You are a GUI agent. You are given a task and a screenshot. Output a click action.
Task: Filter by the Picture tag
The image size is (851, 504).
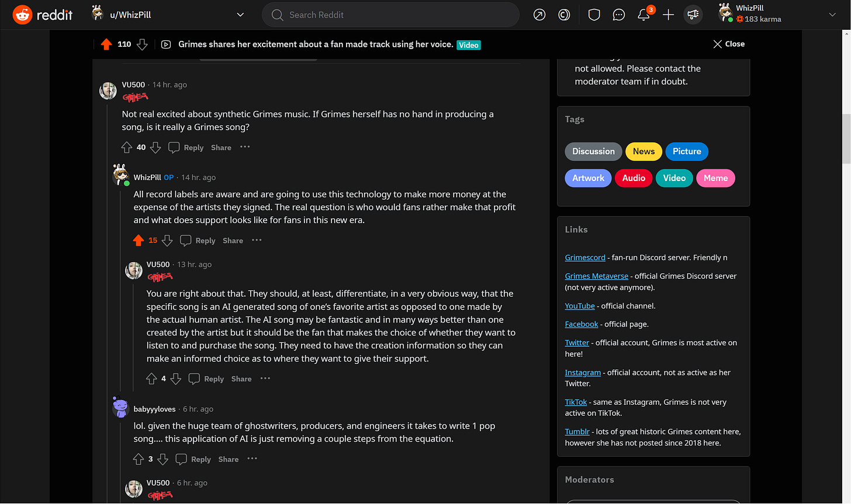pos(687,151)
